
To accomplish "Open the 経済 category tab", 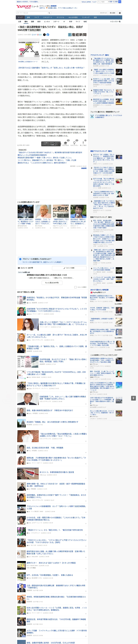I will [39, 21].
